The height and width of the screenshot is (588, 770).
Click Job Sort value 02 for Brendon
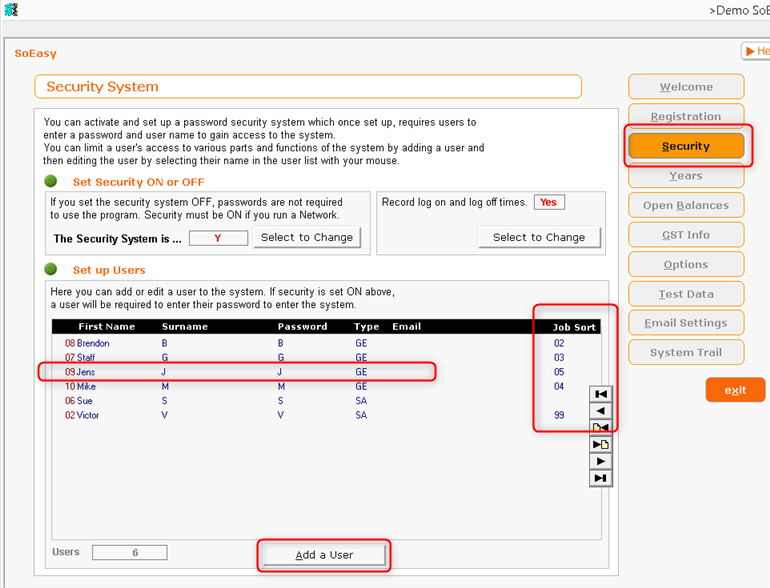click(x=559, y=343)
